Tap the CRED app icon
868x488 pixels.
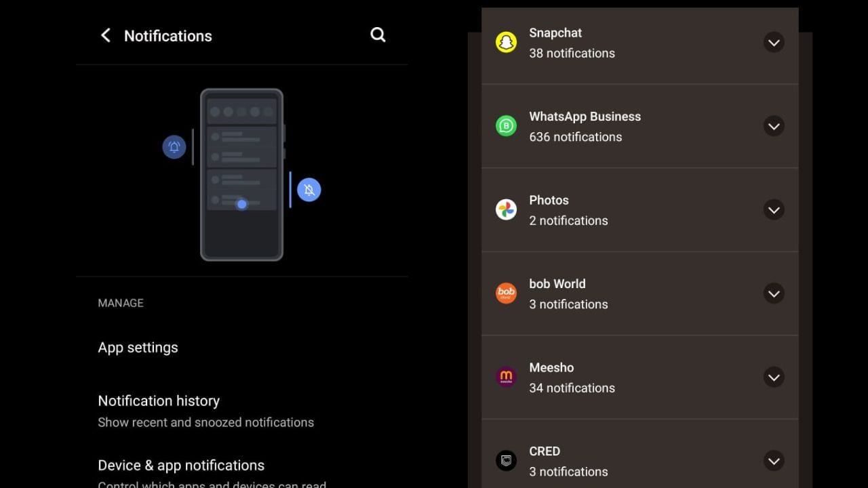click(506, 461)
